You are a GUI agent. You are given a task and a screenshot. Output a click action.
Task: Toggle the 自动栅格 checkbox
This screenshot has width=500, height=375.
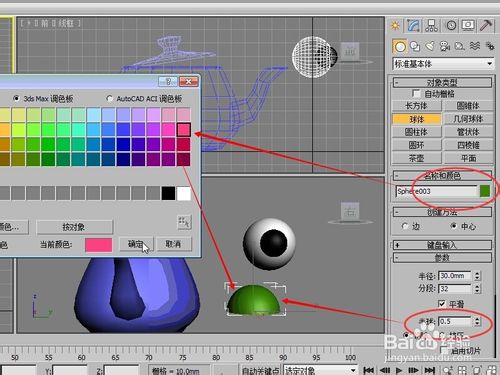click(x=416, y=94)
